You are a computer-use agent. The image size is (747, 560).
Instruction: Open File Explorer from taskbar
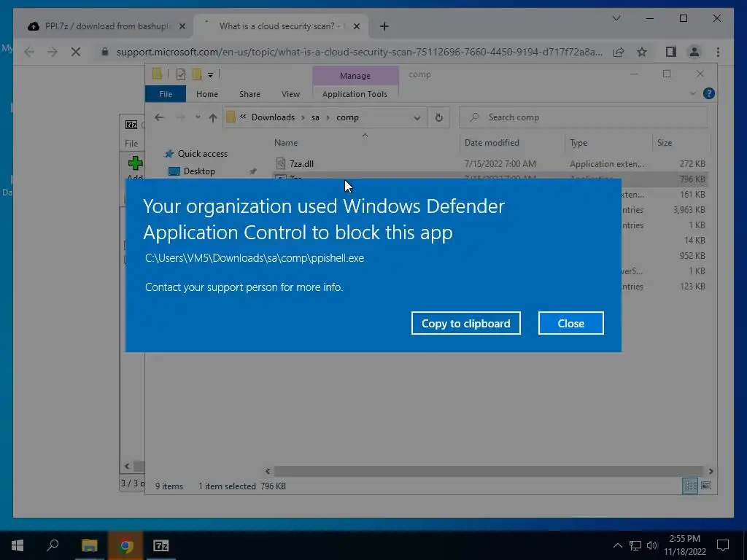tap(89, 545)
